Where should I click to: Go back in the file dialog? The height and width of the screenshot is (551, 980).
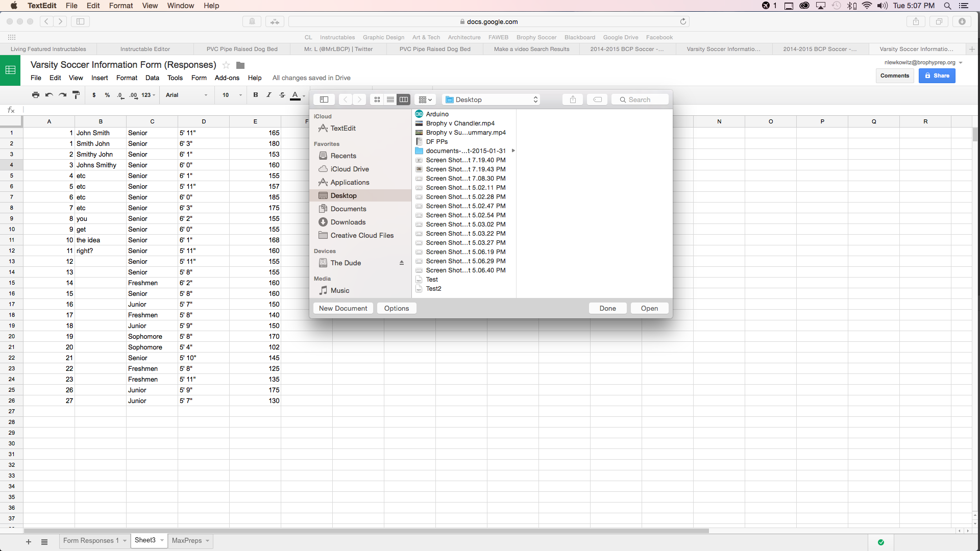coord(346,99)
